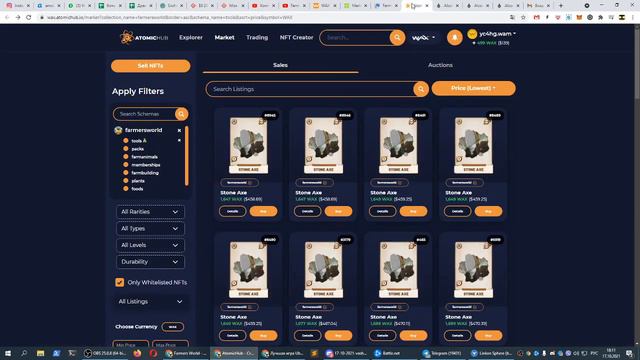Go back in the browser

point(7,18)
